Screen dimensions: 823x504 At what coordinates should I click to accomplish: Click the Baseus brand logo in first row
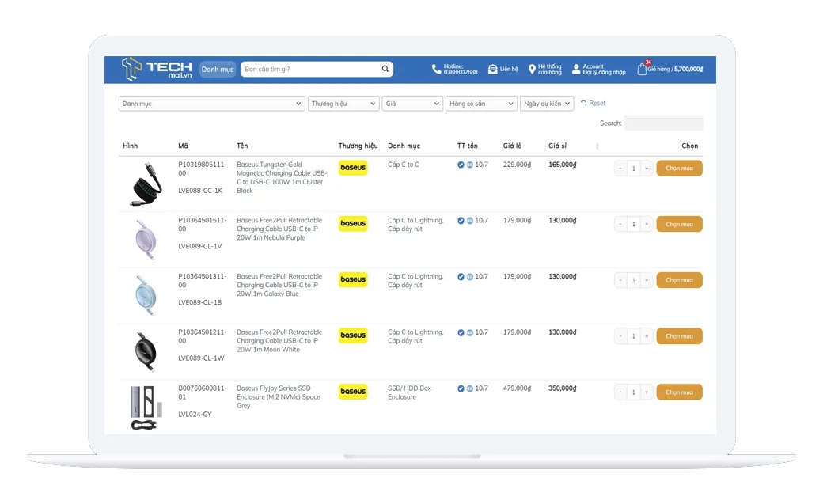(353, 168)
